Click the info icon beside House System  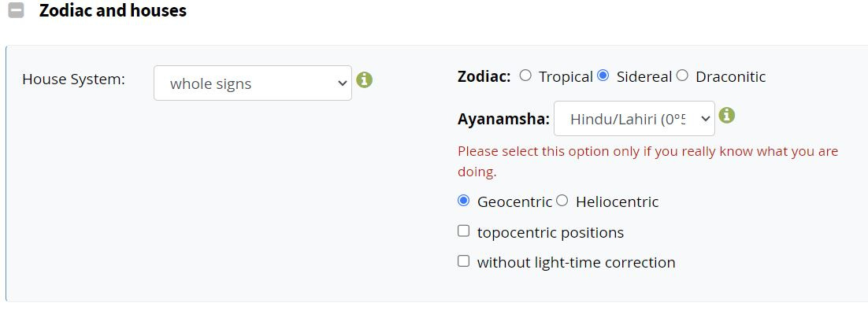364,80
